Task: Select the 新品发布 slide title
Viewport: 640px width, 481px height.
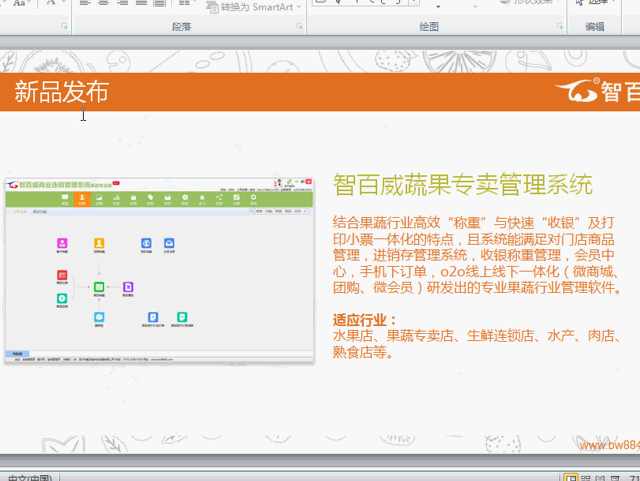Action: point(61,93)
